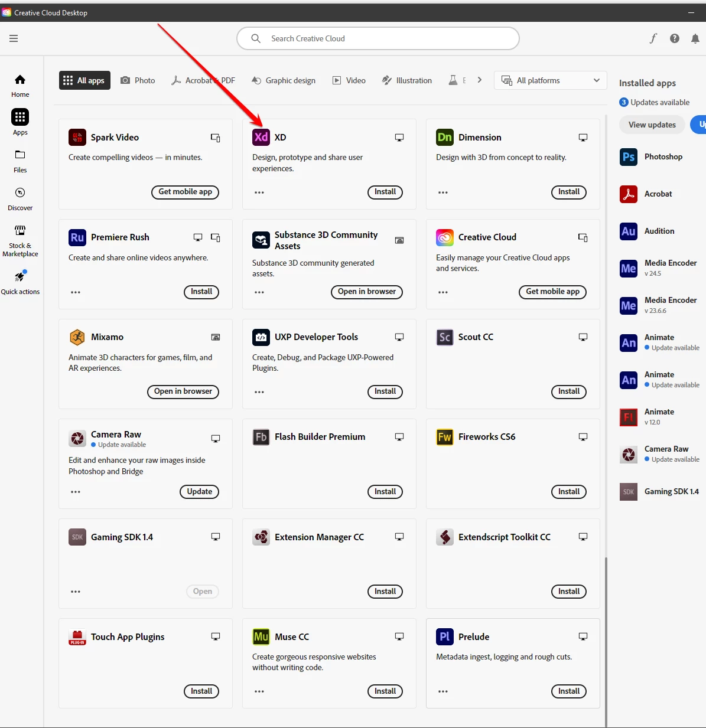Click Photoshop icon in Installed apps
This screenshot has width=706, height=728.
click(629, 157)
